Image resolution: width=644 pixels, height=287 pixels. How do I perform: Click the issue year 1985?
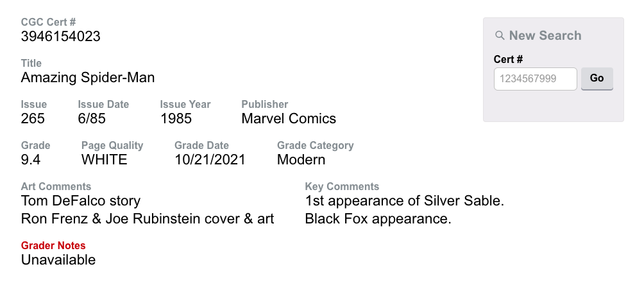[x=176, y=119]
